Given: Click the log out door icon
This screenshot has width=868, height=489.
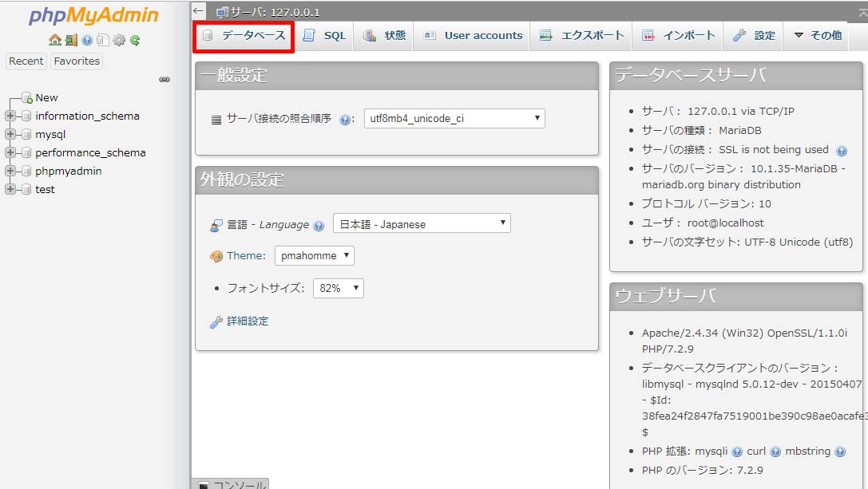Looking at the screenshot, I should [x=71, y=40].
